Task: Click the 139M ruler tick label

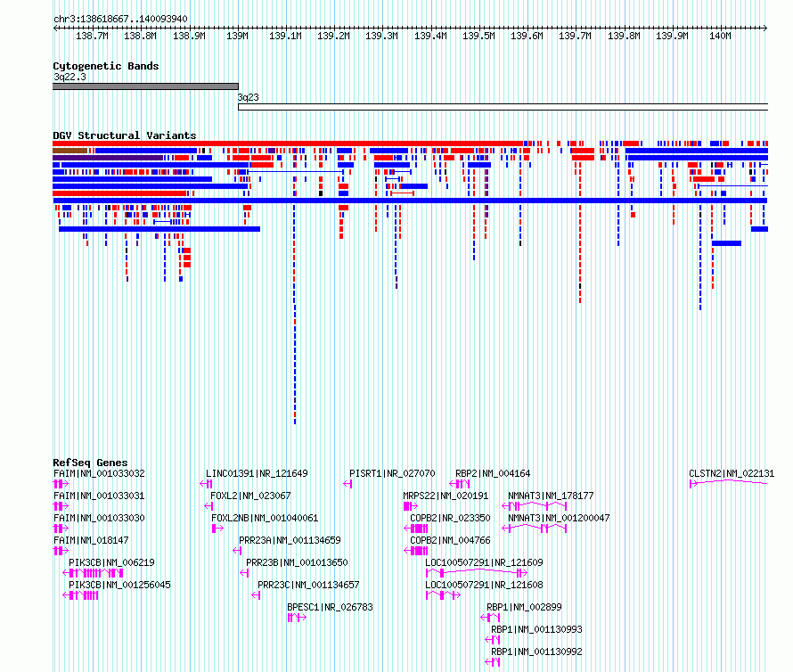Action: click(237, 36)
